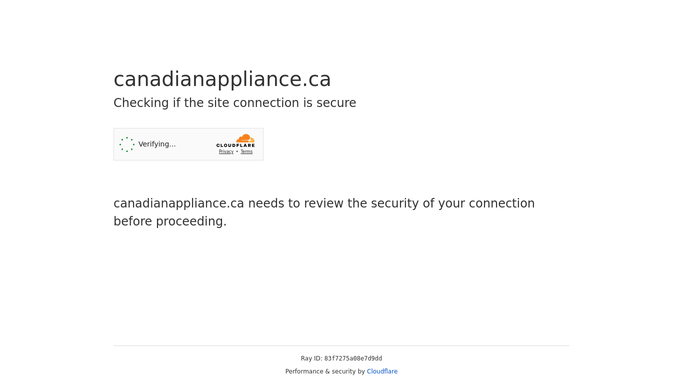Open the Terms link in the widget
This screenshot has height=384, width=683.
(x=247, y=152)
